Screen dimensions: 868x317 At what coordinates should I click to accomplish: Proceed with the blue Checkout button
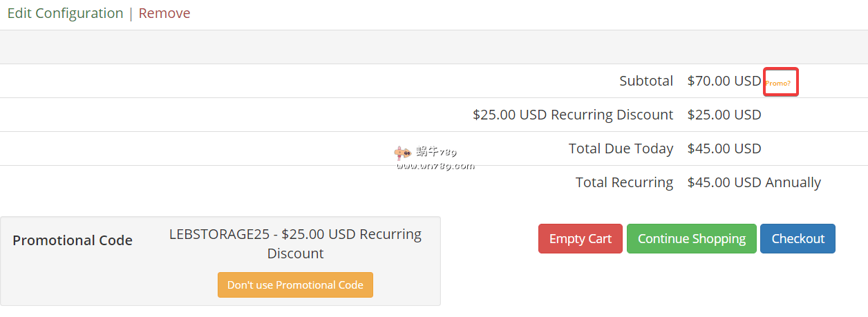798,238
